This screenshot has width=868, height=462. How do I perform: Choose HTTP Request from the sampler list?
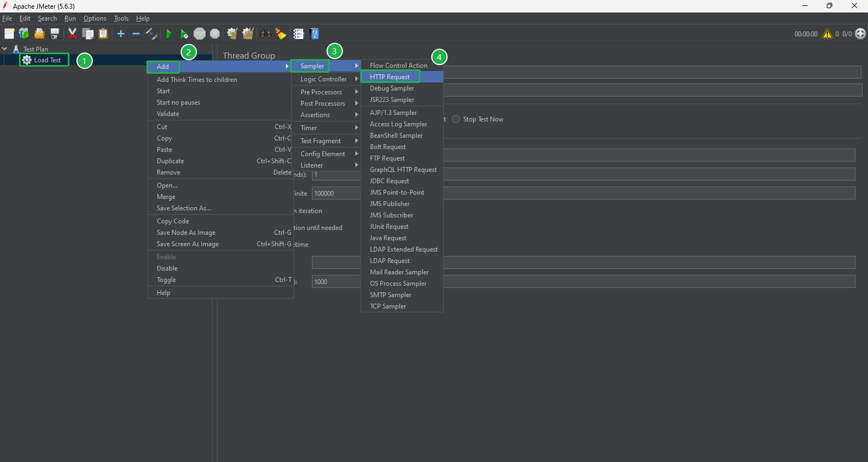coord(402,77)
